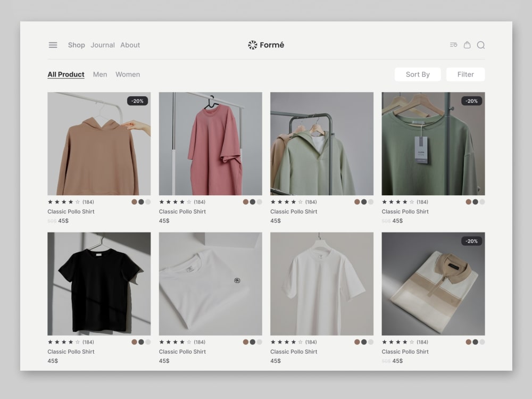The height and width of the screenshot is (399, 532).
Task: Pick light gray swatch under brown hoodie
Action: pos(148,202)
